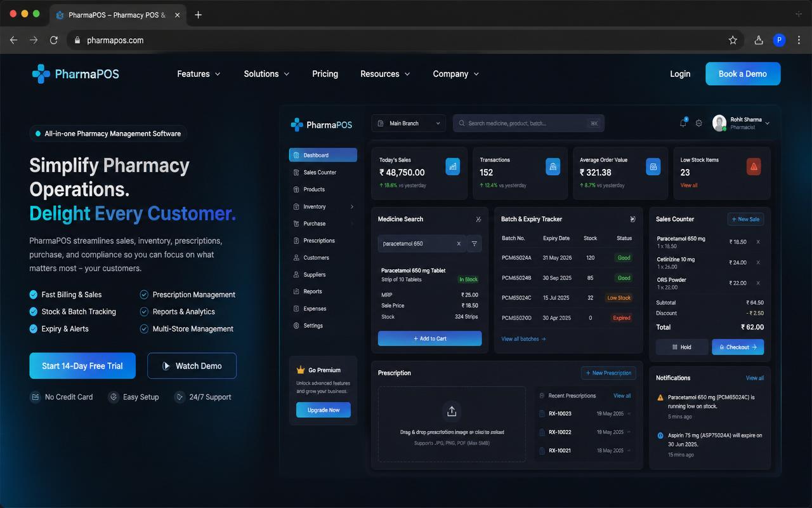Viewport: 812px width, 508px height.
Task: Click the Upgrade Now button
Action: (x=324, y=410)
